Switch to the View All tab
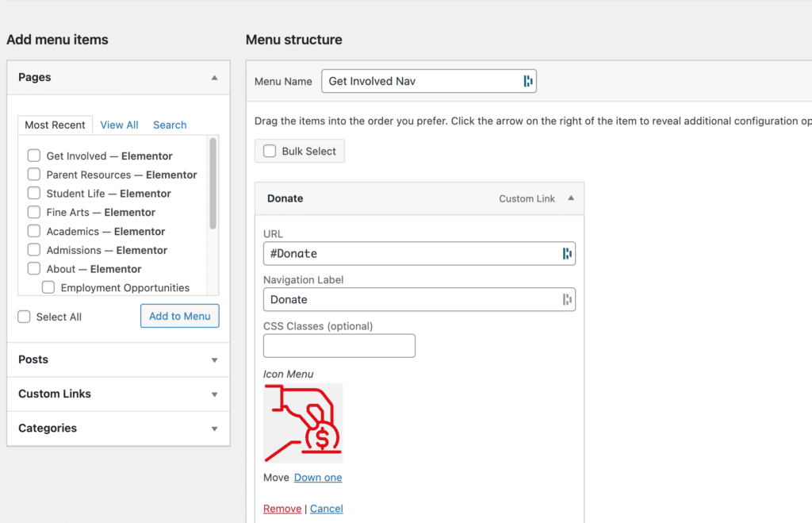This screenshot has height=523, width=812. click(x=119, y=125)
